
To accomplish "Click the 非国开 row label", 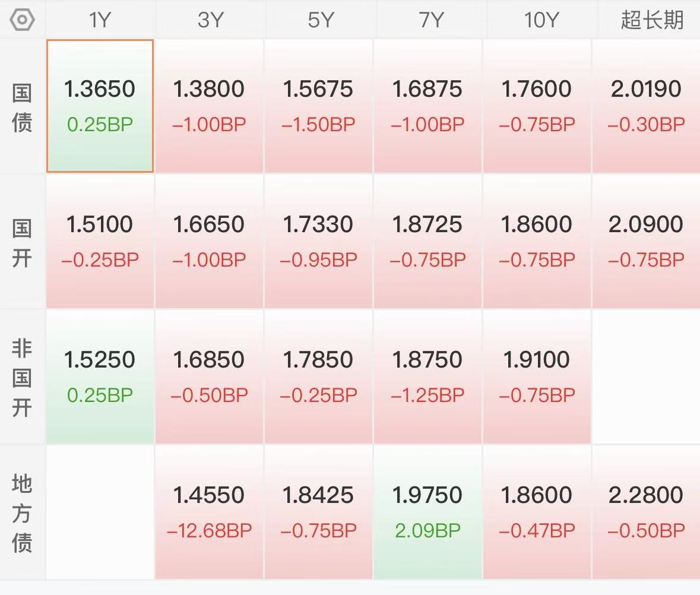I will click(22, 378).
